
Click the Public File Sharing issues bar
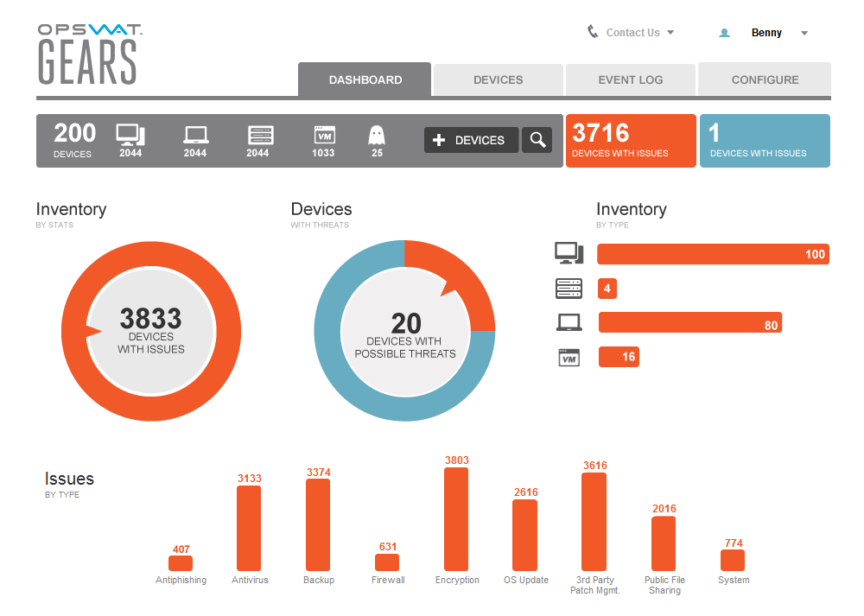(x=664, y=543)
